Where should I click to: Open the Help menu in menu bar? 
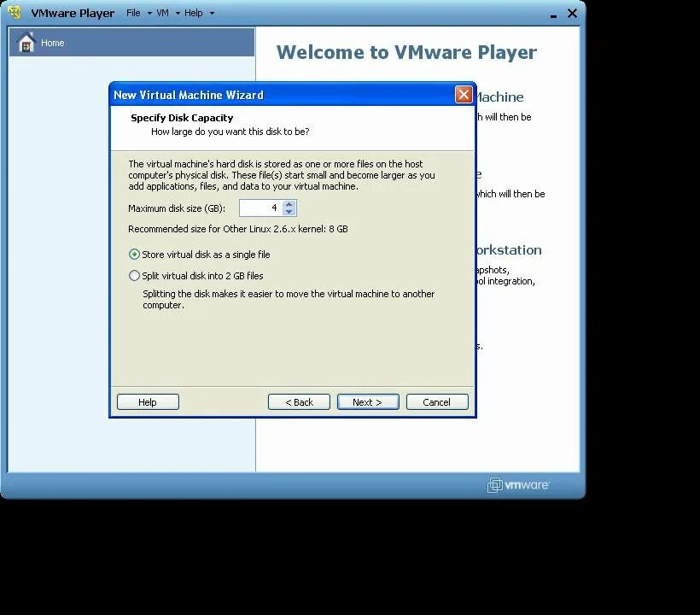pyautogui.click(x=193, y=13)
